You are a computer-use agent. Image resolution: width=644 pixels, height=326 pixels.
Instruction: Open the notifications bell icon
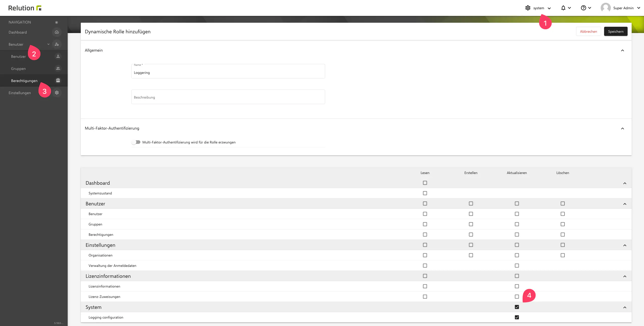point(563,8)
